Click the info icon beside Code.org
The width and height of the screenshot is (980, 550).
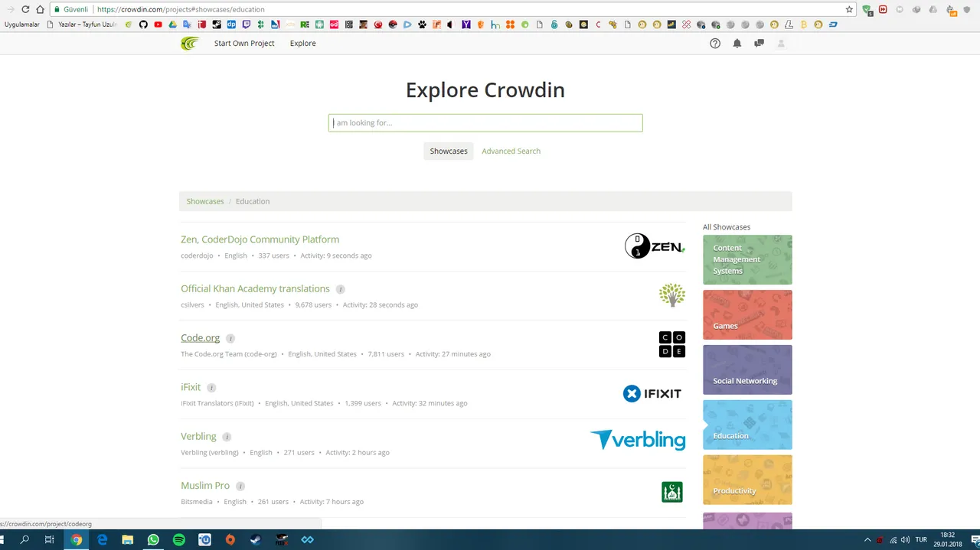[x=230, y=338]
